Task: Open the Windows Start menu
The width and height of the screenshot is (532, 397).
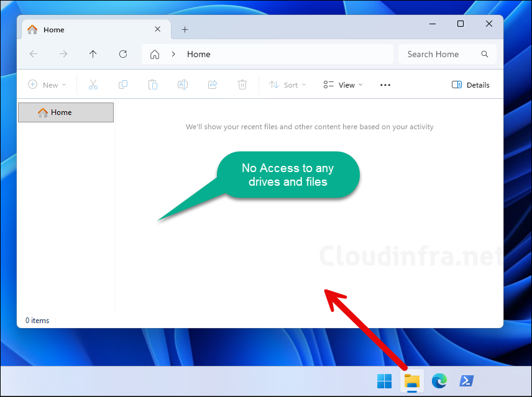Action: pos(385,381)
